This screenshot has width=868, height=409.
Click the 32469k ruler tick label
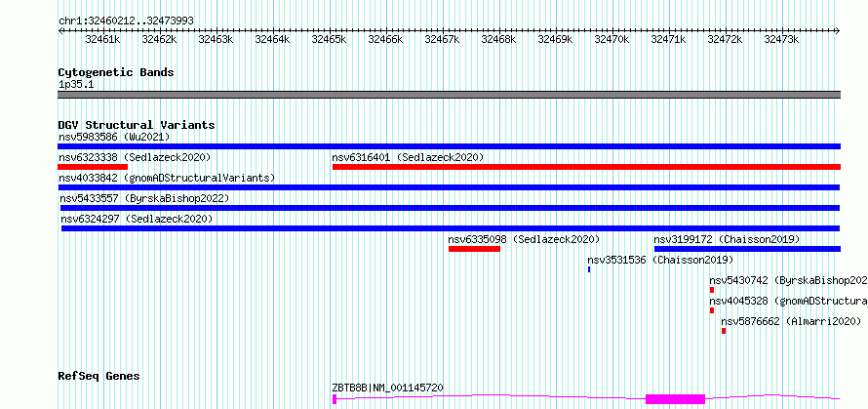[x=555, y=39]
